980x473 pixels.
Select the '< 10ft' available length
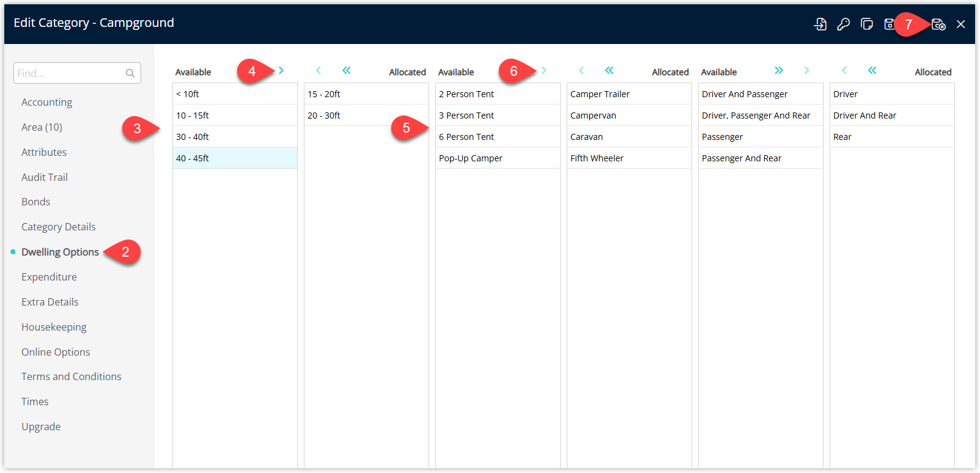pyautogui.click(x=235, y=94)
